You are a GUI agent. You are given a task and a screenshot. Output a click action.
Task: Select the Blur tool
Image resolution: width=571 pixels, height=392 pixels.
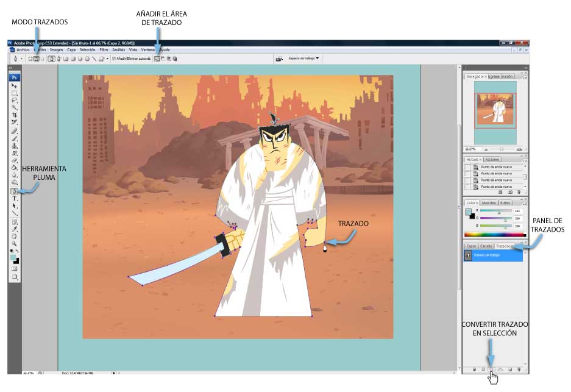pos(14,175)
